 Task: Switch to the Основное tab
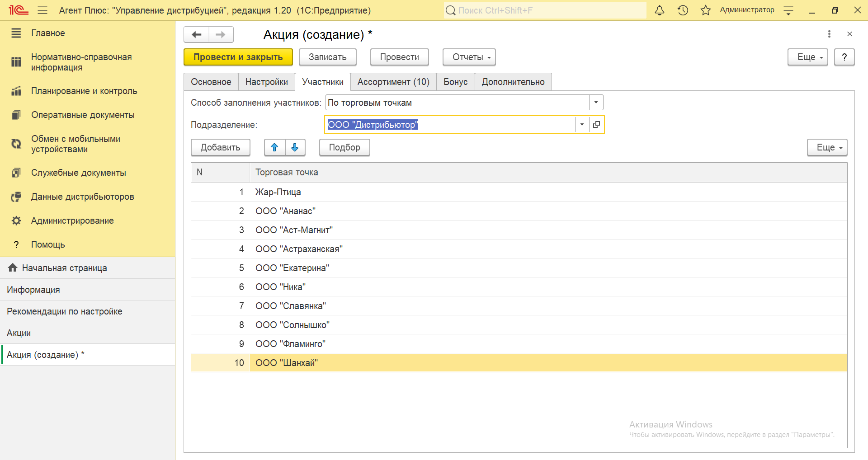coord(211,82)
